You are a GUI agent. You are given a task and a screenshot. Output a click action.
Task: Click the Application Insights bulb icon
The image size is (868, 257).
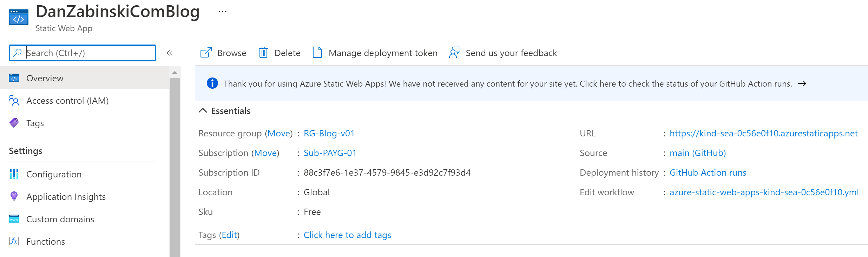coord(14,196)
